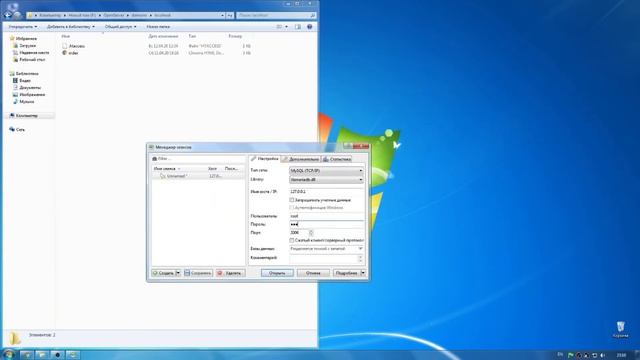Change Explorer view mode icon
640x360 pixels.
(279, 27)
